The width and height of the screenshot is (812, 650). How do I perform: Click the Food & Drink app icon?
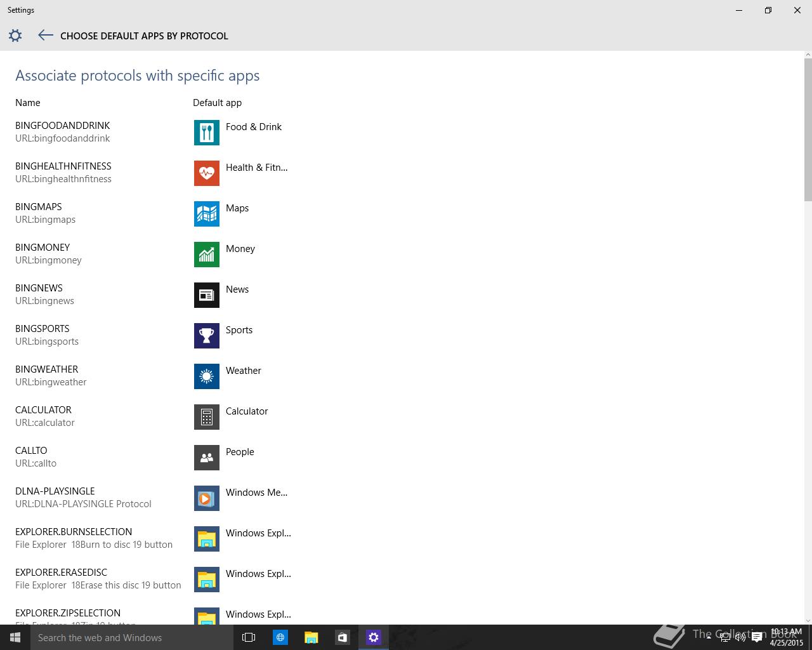click(x=207, y=133)
